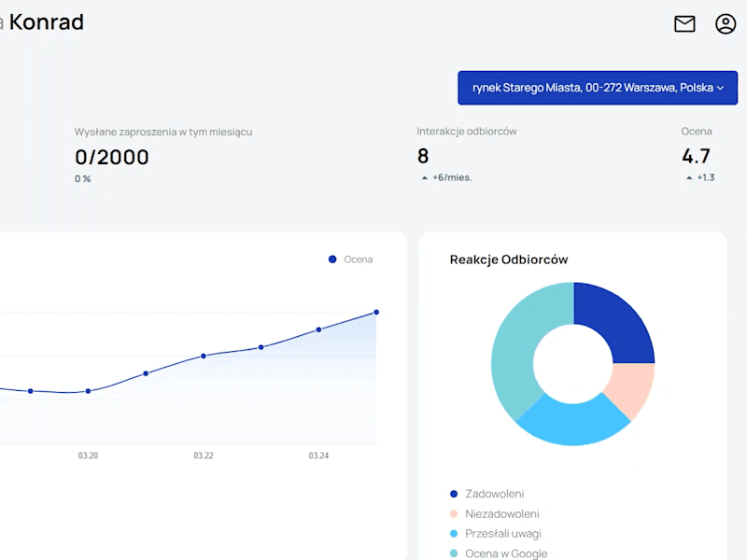Toggle Zadowoleni legend entry
The image size is (747, 560).
click(x=486, y=494)
